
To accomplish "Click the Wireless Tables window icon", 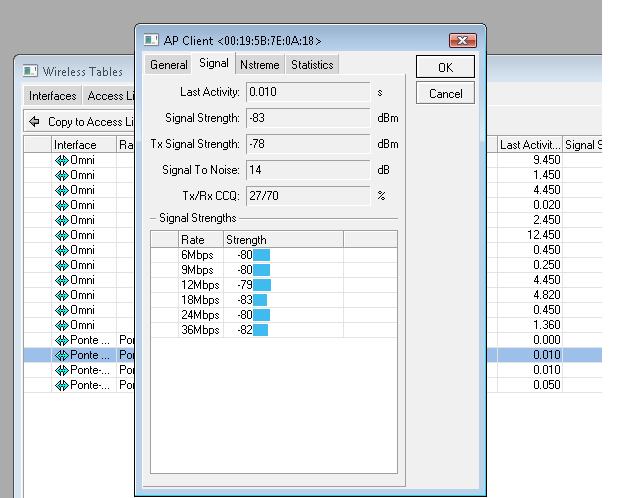I will 29,71.
